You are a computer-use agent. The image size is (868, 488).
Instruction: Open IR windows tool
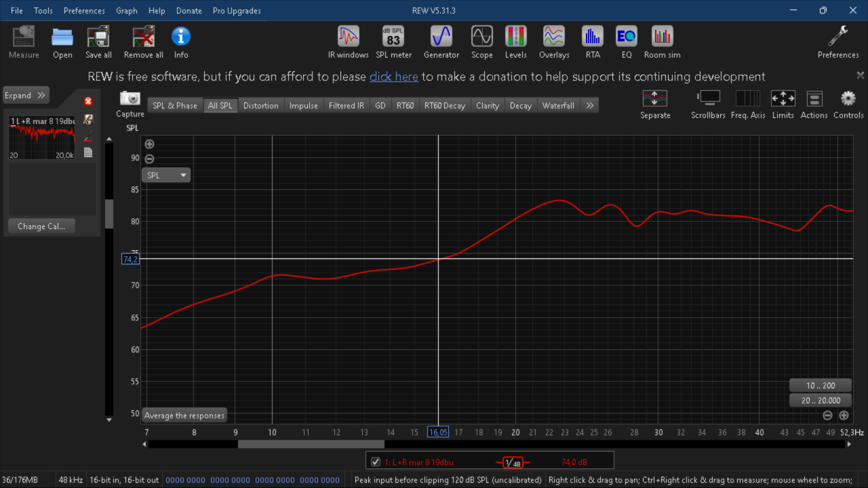click(x=349, y=42)
